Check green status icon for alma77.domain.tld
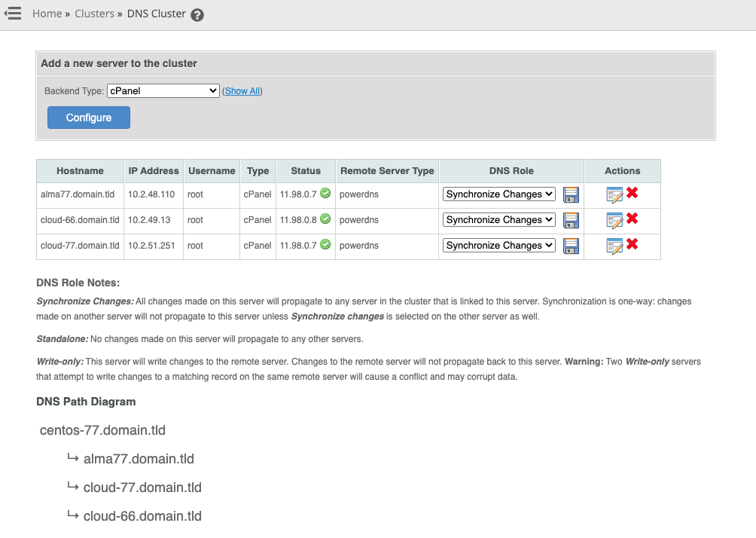This screenshot has height=538, width=756. pyautogui.click(x=325, y=193)
